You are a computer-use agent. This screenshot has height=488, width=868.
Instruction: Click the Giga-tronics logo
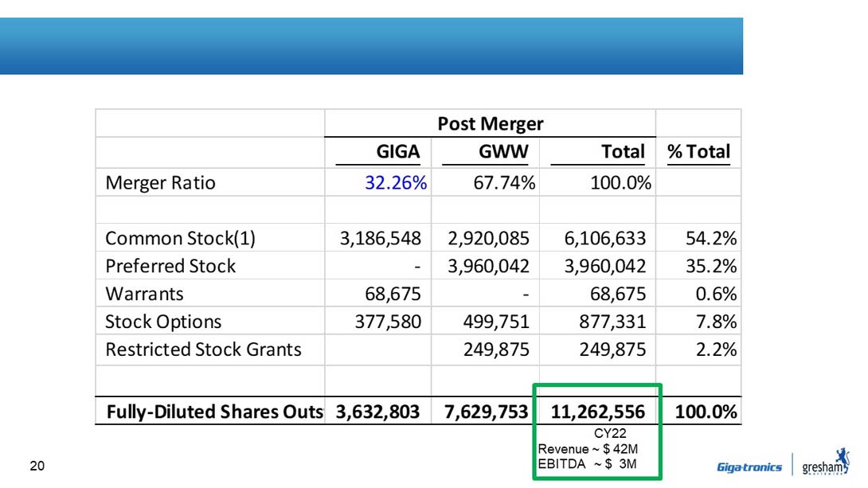[749, 467]
